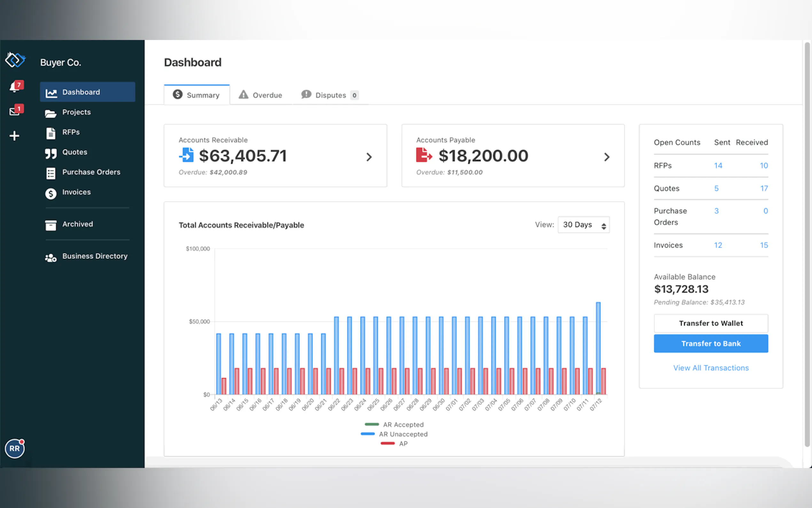Click the plus create-new icon

(x=14, y=136)
